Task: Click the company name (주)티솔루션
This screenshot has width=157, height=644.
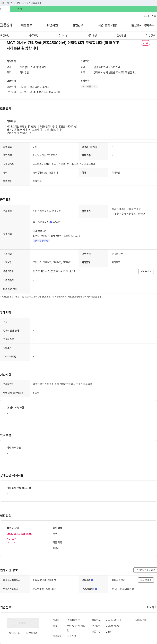Action: point(73,620)
